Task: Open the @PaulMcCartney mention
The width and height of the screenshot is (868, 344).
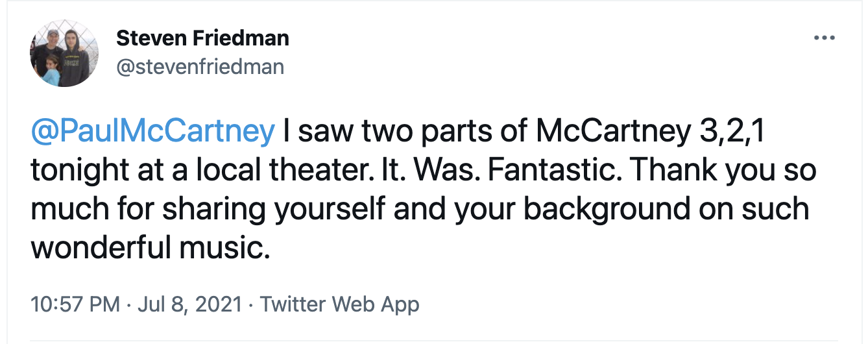Action: 153,132
